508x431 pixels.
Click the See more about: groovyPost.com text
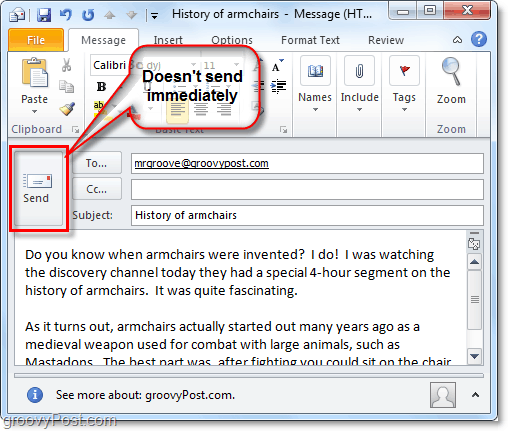145,395
